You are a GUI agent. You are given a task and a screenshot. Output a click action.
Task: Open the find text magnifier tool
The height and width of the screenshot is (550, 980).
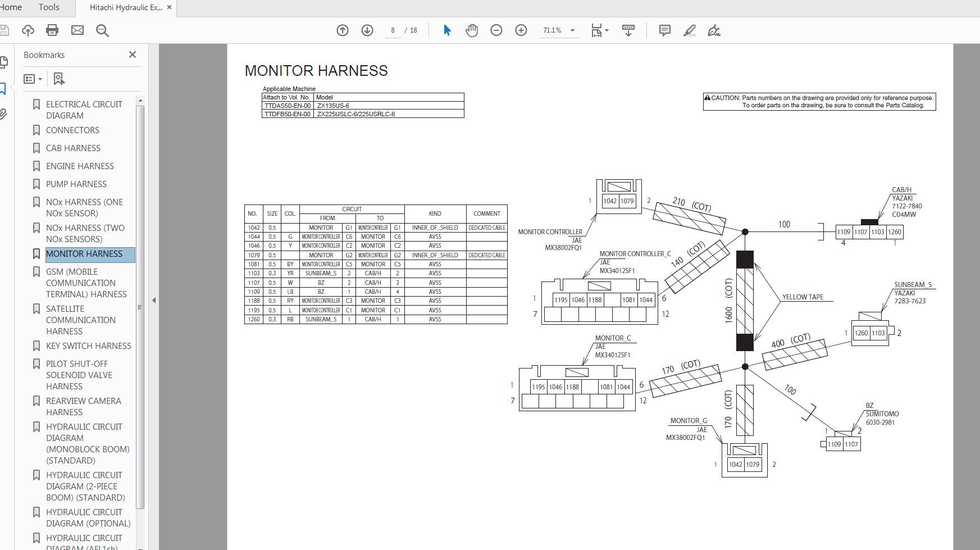click(102, 30)
